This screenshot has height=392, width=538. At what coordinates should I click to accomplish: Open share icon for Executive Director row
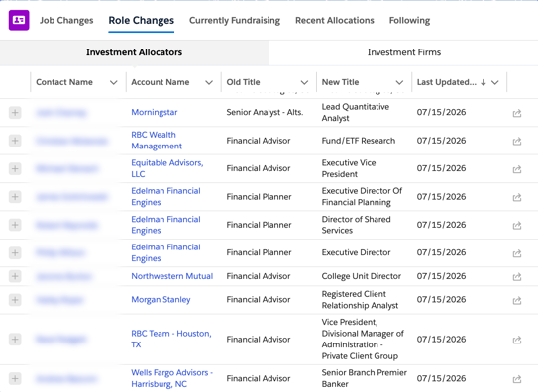point(517,253)
